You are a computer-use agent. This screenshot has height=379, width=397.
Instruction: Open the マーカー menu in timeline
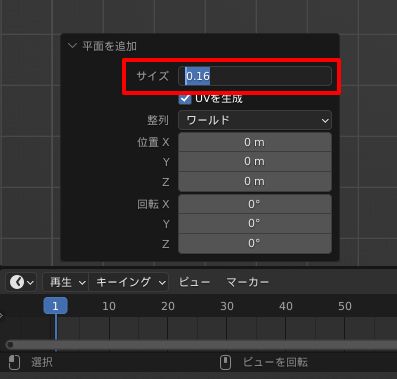tap(247, 282)
